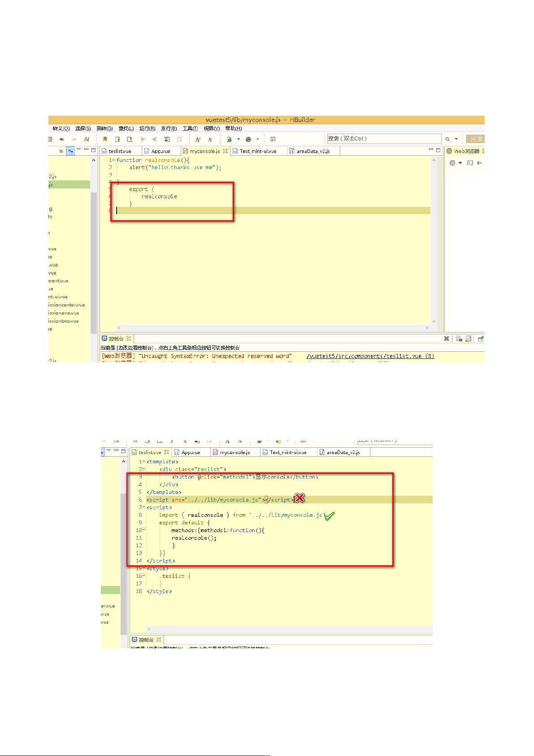Collapse .teslist fold marker at line 16
This screenshot has height=756, width=534.
point(144,576)
